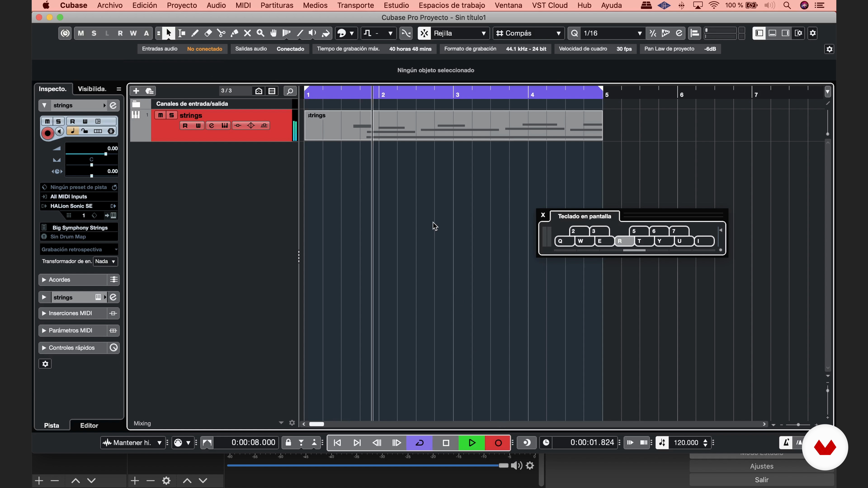Toggle Read automation R on strings track

[185, 126]
